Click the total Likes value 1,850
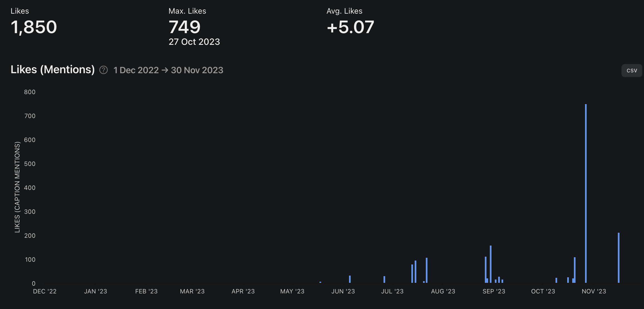 pyautogui.click(x=34, y=27)
